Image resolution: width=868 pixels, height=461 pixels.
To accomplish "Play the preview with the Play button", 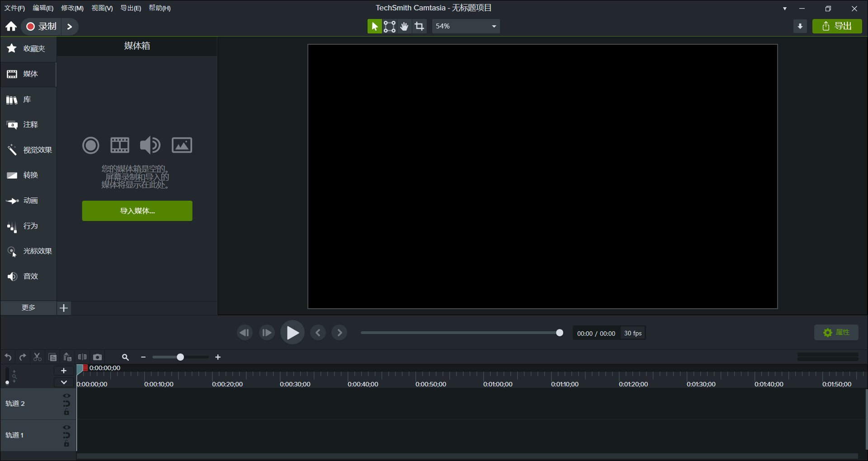I will (x=292, y=333).
